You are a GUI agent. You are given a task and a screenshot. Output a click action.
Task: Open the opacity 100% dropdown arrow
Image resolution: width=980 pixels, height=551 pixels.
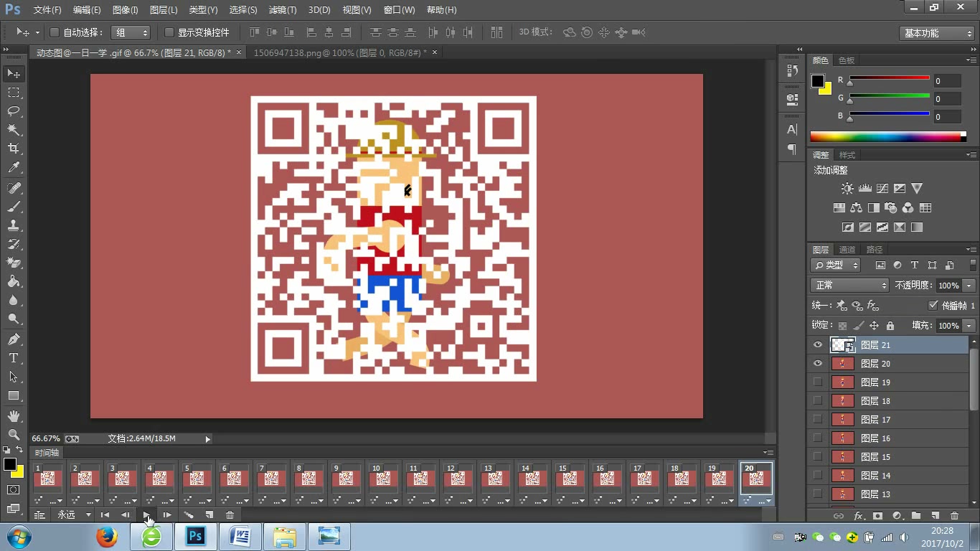(969, 286)
